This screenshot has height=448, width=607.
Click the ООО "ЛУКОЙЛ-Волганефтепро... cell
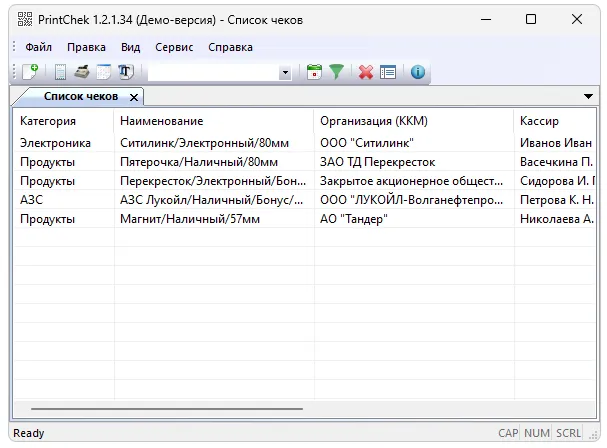pyautogui.click(x=414, y=200)
